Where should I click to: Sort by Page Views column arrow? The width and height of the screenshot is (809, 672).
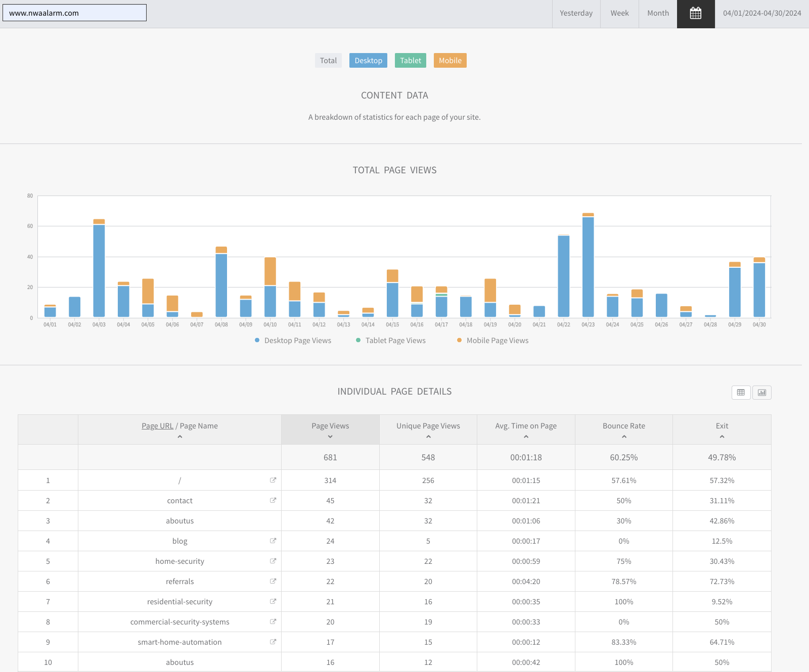click(330, 437)
